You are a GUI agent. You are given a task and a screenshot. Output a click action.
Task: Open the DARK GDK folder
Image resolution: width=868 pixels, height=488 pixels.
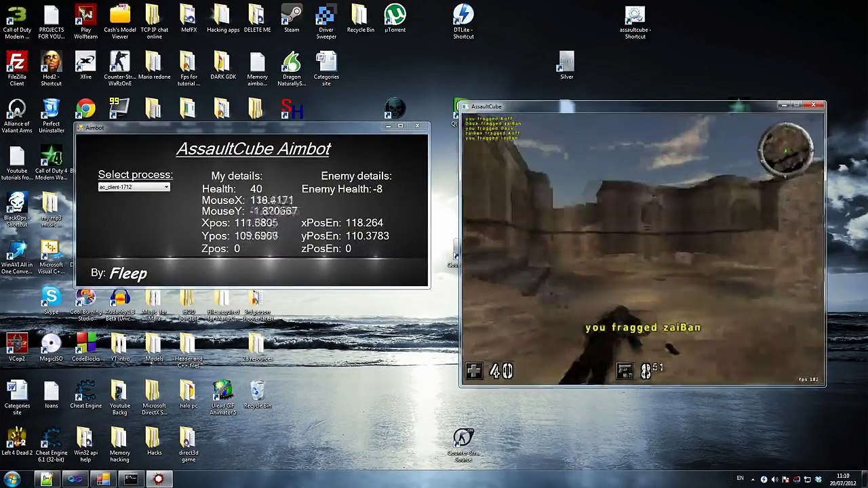point(223,66)
